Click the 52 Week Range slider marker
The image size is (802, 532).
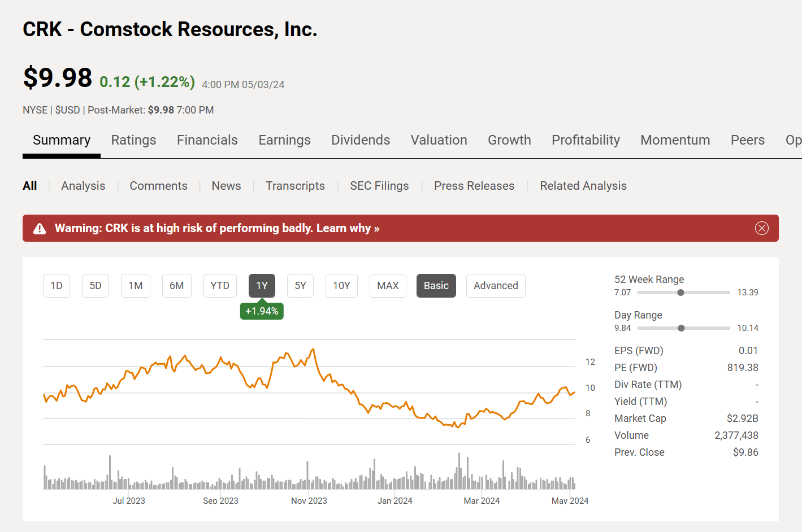point(681,292)
